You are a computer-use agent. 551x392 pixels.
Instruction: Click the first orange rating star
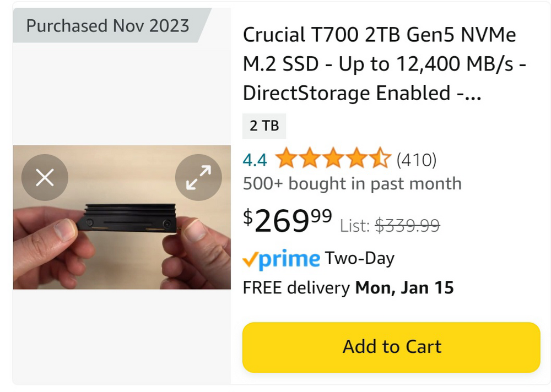coord(286,160)
